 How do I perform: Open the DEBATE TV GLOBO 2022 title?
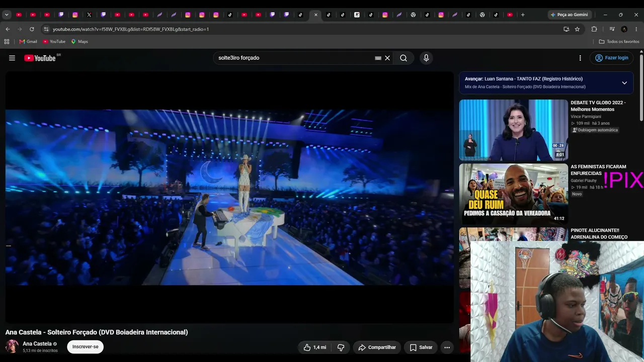coord(598,106)
